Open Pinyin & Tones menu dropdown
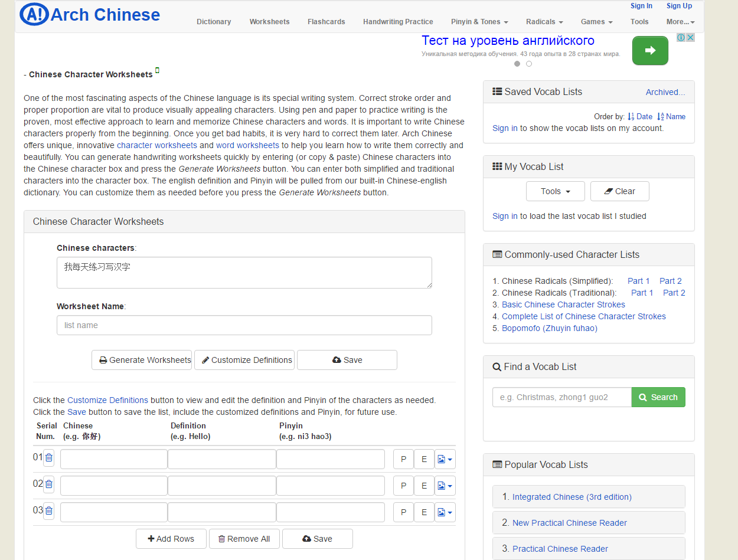This screenshot has height=560, width=738. tap(479, 22)
